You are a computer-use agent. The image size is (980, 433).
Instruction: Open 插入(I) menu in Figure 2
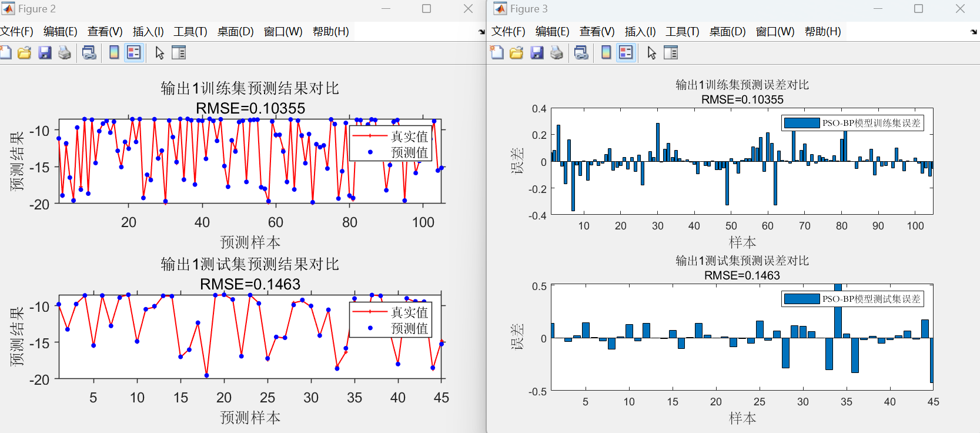tap(148, 32)
